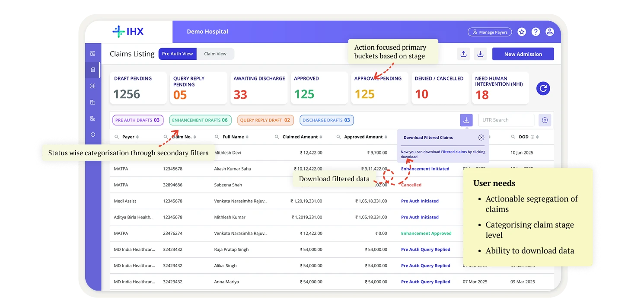Viewport: 644px width, 298px height.
Task: Open the user profile icon
Action: coord(550,32)
